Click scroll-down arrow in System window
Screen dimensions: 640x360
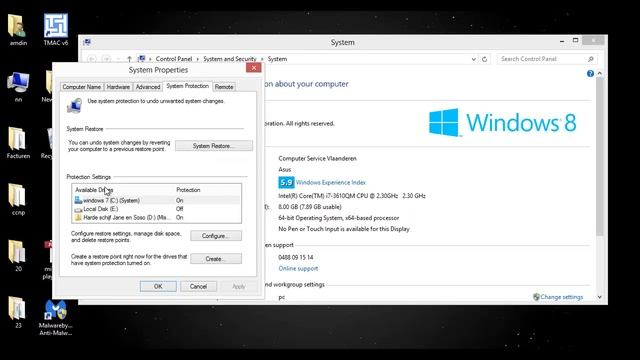click(600, 297)
